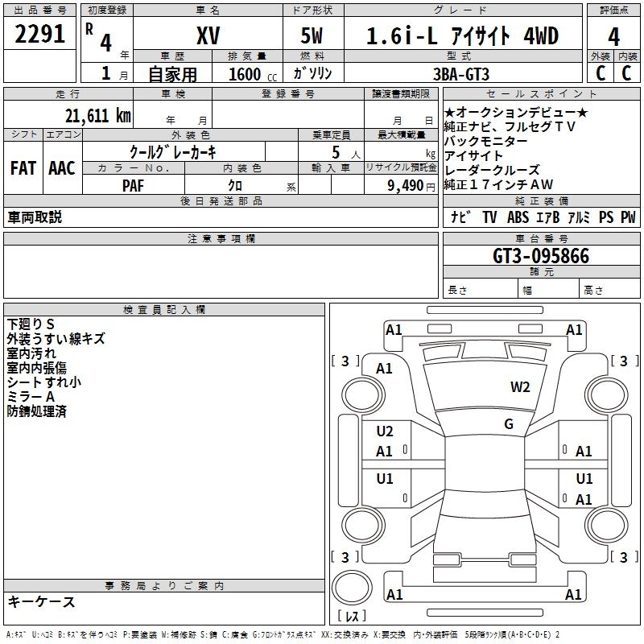Select inspector note 防錆処理済
Screen dimensions: 644x644
36,411
